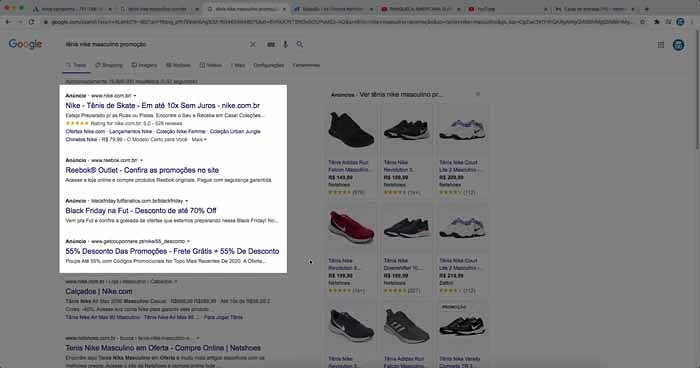Click the Google logo
This screenshot has height=368, width=700.
25,44
